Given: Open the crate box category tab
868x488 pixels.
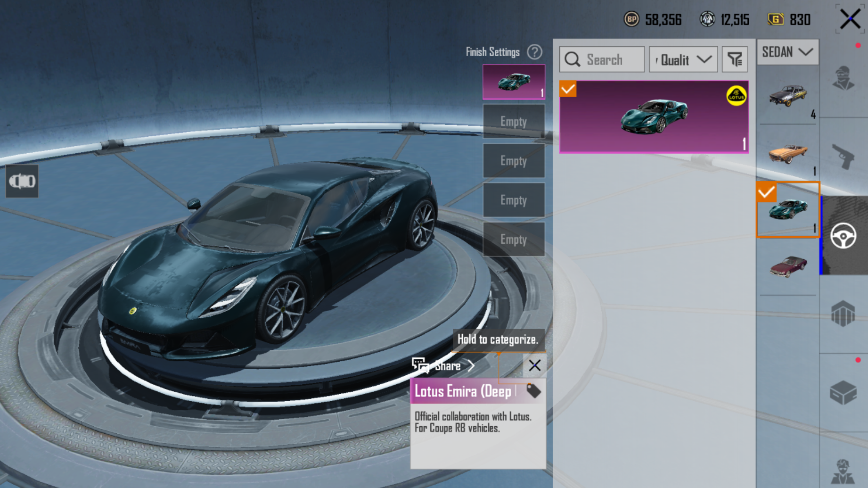Looking at the screenshot, I should 843,392.
